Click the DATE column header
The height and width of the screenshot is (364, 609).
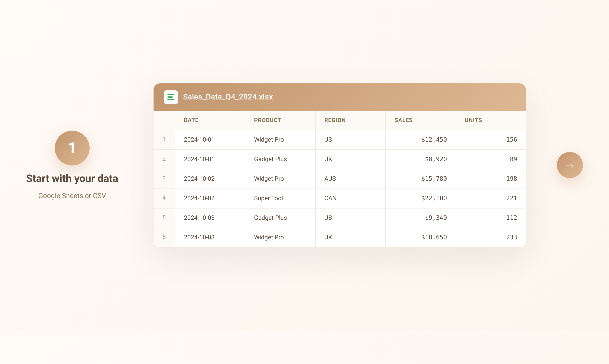pyautogui.click(x=191, y=120)
